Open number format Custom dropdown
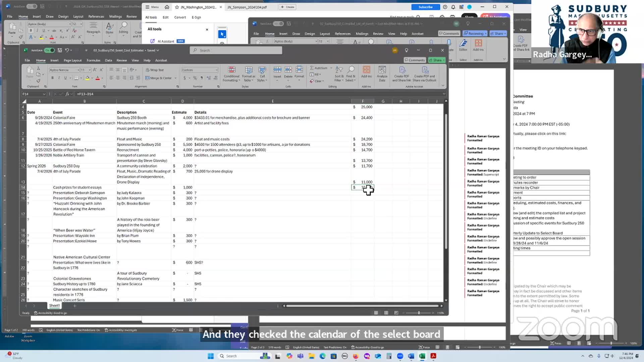The image size is (644, 362). 216,70
